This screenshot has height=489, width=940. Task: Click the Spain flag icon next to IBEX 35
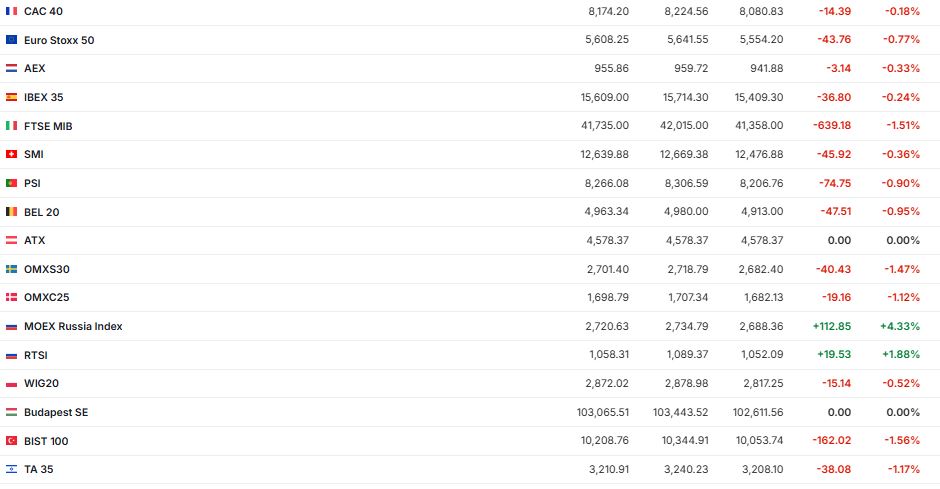pyautogui.click(x=11, y=97)
